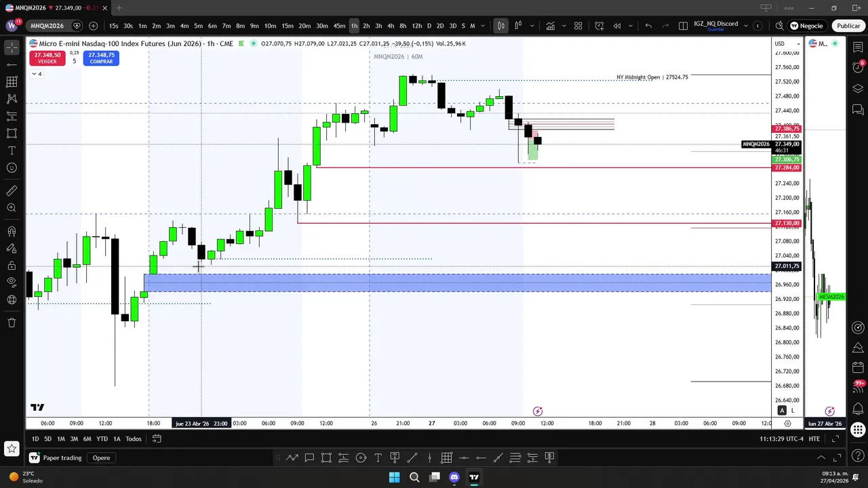Open the text annotation tool
This screenshot has height=488, width=868.
(12, 150)
